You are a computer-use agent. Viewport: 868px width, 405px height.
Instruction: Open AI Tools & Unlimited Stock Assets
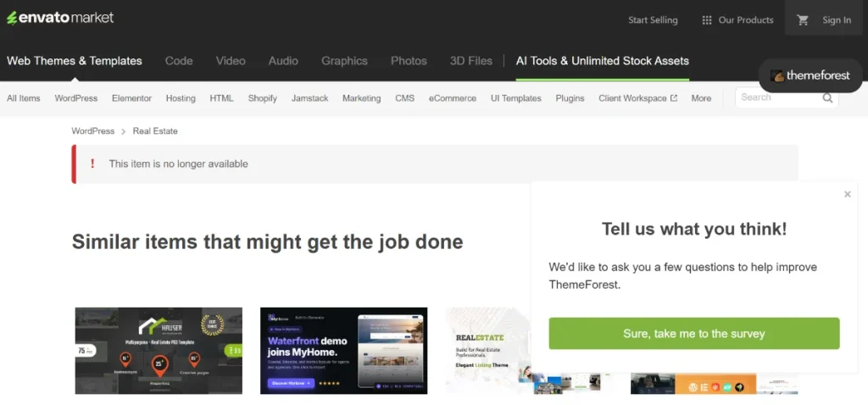click(x=603, y=61)
